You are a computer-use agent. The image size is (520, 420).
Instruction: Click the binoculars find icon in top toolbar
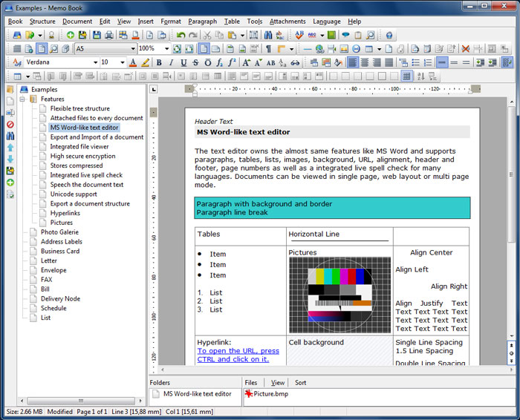pyautogui.click(x=268, y=35)
